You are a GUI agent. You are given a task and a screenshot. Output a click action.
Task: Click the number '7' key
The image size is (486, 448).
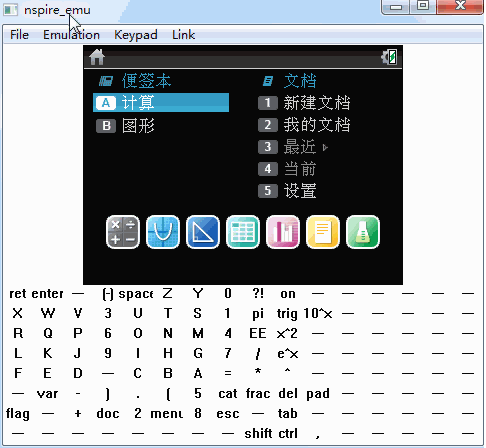click(x=228, y=353)
